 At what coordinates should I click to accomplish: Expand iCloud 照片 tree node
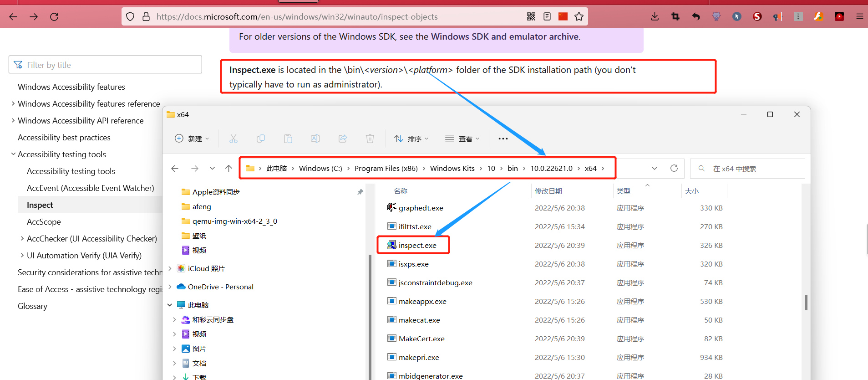click(x=170, y=268)
